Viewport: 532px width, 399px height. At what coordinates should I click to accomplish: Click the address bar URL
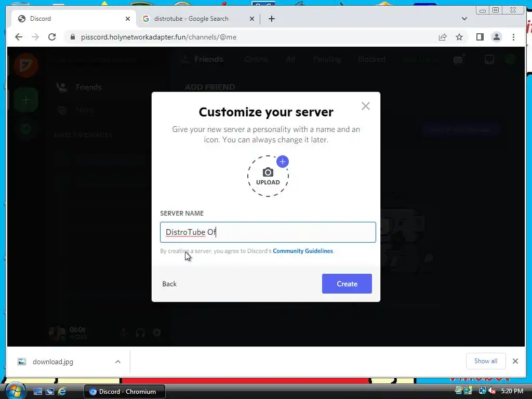[x=158, y=37]
